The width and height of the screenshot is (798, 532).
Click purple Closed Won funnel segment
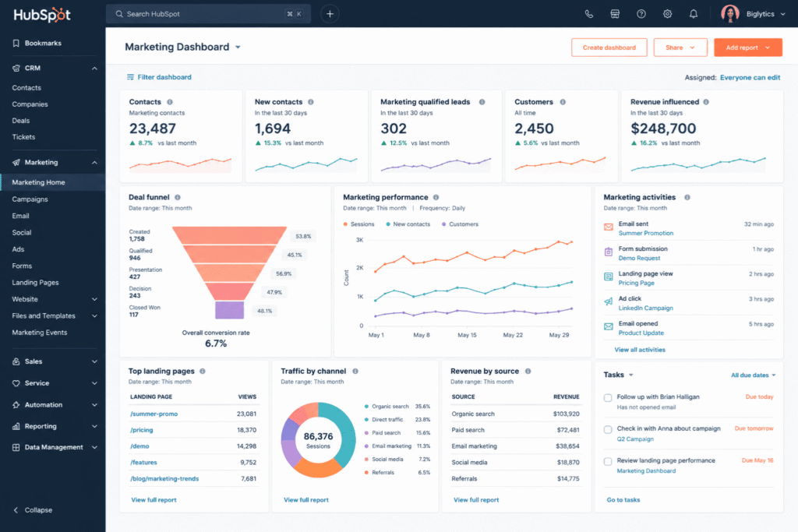230,310
